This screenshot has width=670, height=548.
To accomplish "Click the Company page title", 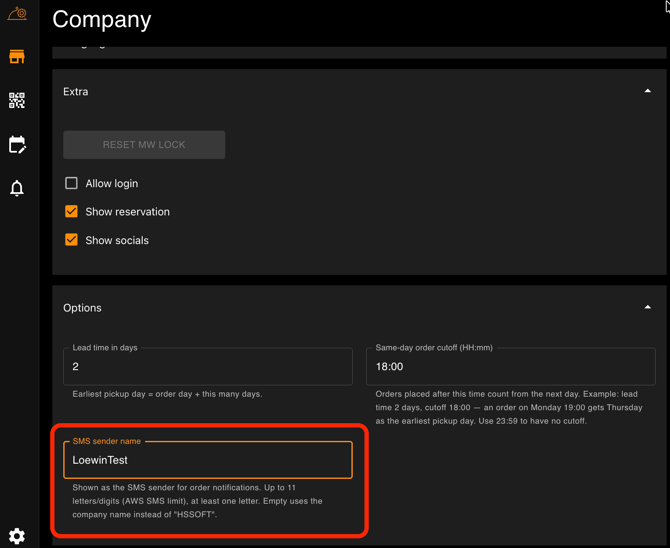I will coord(102,20).
